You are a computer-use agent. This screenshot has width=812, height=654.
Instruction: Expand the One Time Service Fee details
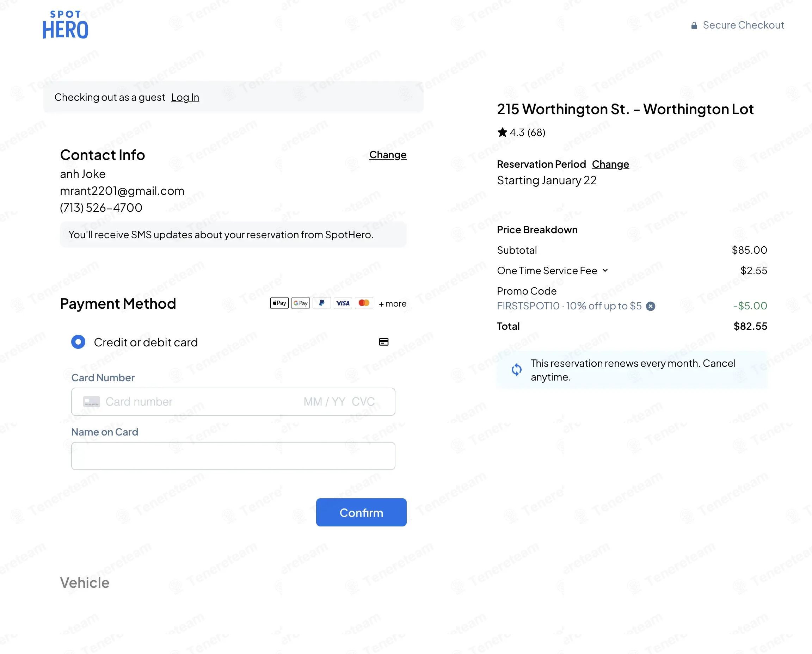click(605, 271)
